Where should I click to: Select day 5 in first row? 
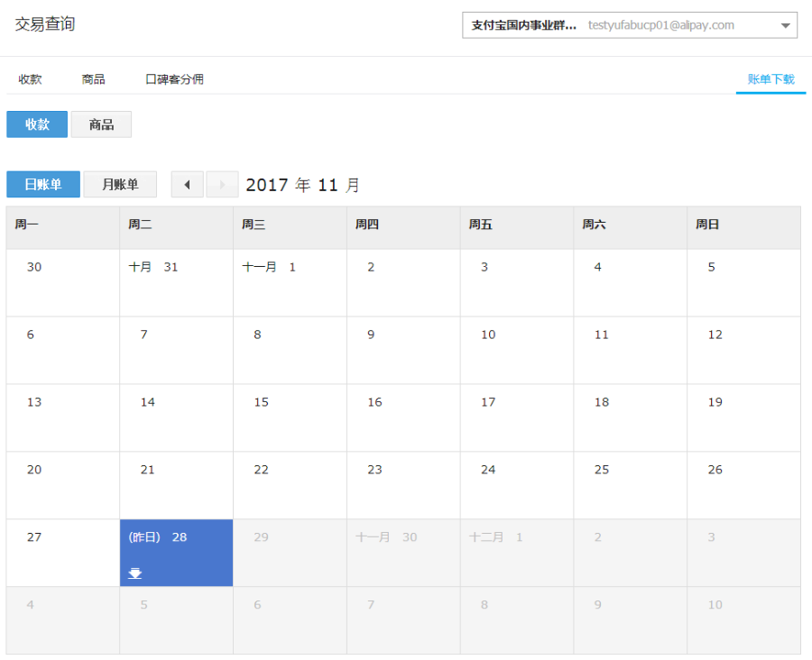tap(743, 283)
